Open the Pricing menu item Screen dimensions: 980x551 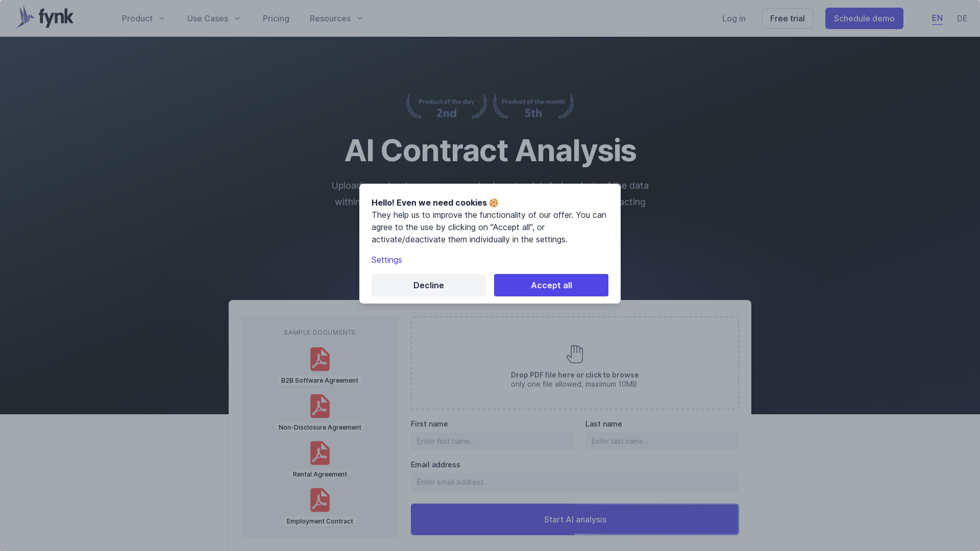pos(276,18)
